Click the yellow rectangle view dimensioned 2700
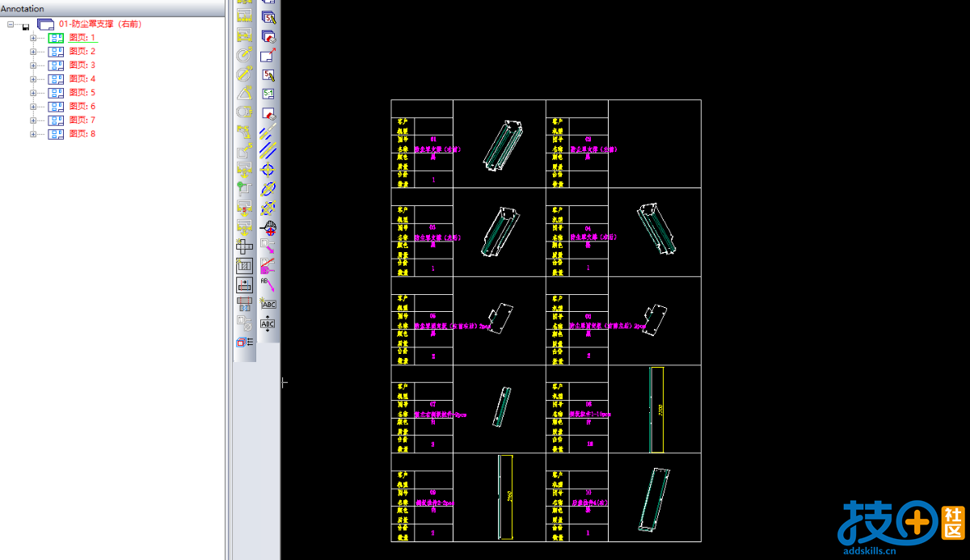Viewport: 970px width, 560px height. [x=656, y=410]
